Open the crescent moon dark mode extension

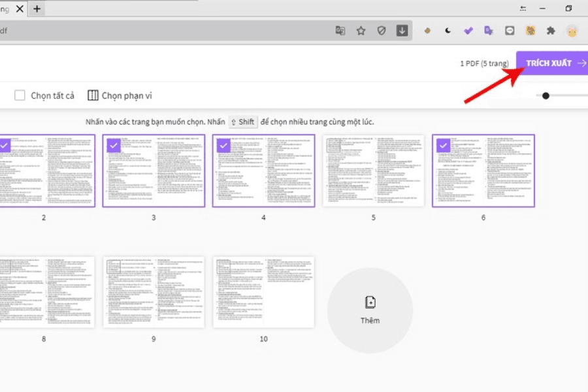[x=448, y=30]
